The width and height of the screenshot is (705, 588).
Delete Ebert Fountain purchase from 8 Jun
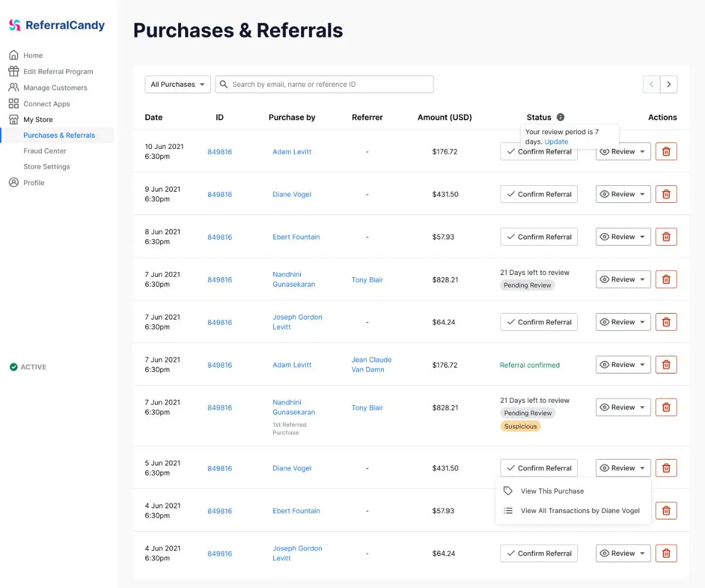(666, 237)
